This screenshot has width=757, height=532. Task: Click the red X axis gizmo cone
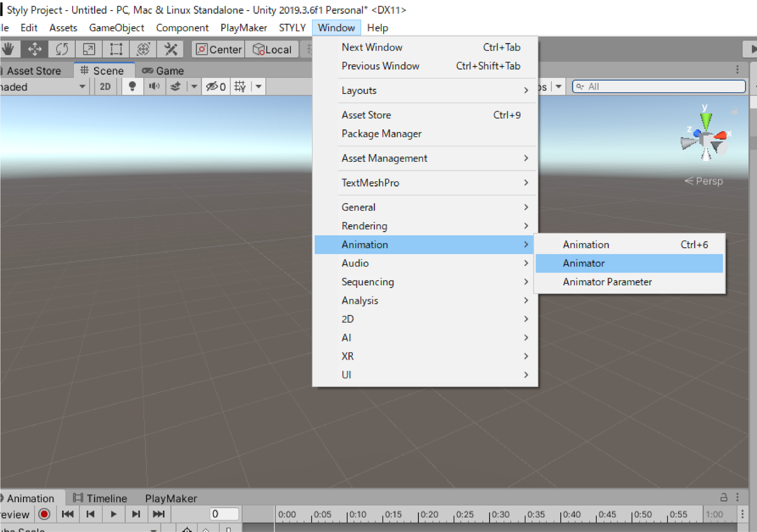point(720,135)
